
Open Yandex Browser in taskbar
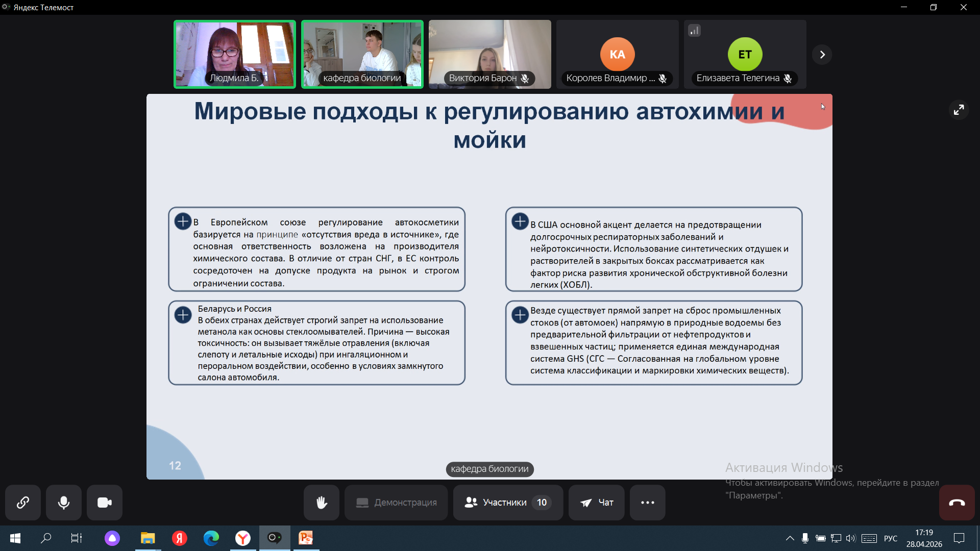242,538
